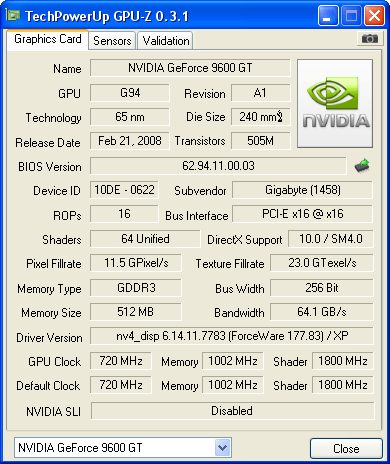The image size is (390, 464).
Task: Click Default Clock row Memory 1002 MHz
Action: tap(233, 385)
